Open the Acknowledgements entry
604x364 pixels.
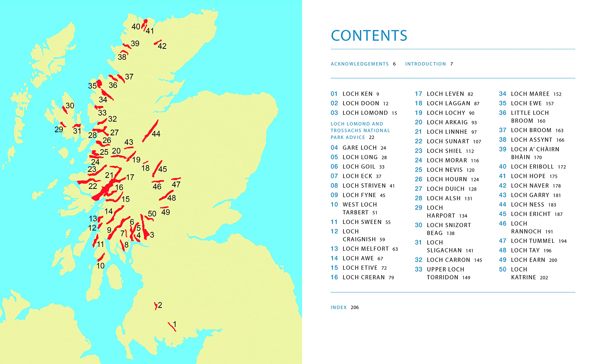tap(359, 64)
